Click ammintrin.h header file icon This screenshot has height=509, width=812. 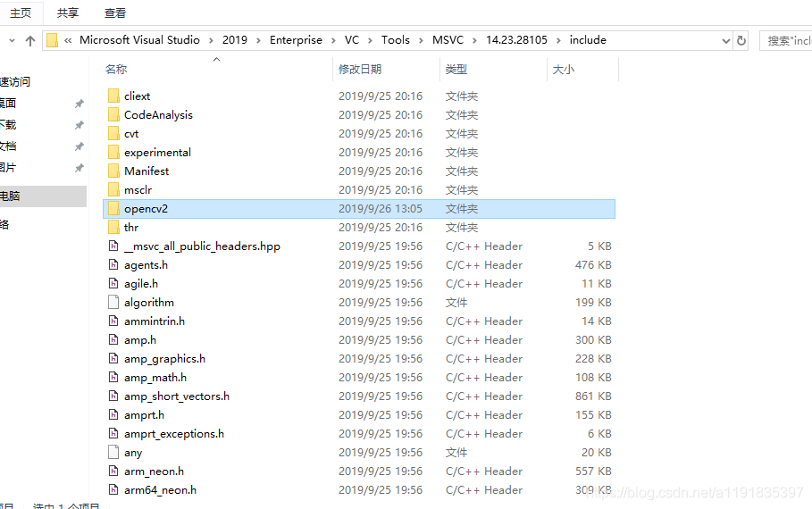(x=113, y=321)
